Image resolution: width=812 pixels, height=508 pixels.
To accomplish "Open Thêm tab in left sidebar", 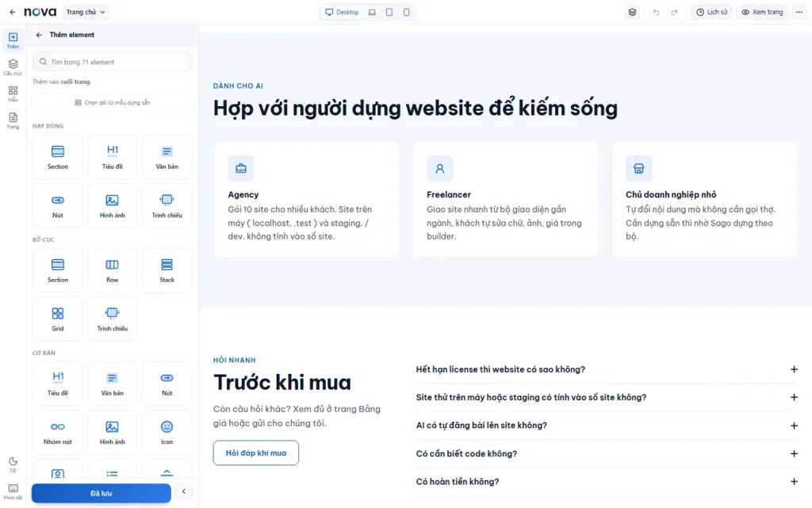I will [x=13, y=40].
